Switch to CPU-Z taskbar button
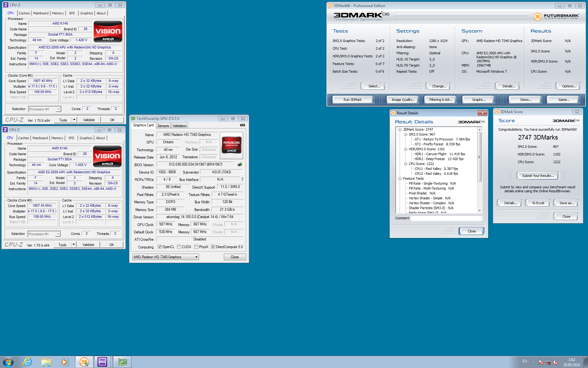This screenshot has height=368, width=588. pyautogui.click(x=102, y=362)
